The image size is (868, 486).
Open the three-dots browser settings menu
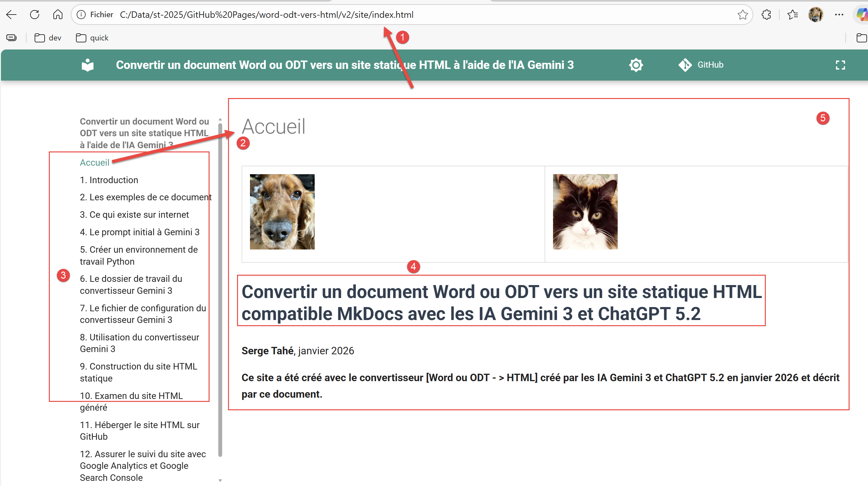pos(839,15)
